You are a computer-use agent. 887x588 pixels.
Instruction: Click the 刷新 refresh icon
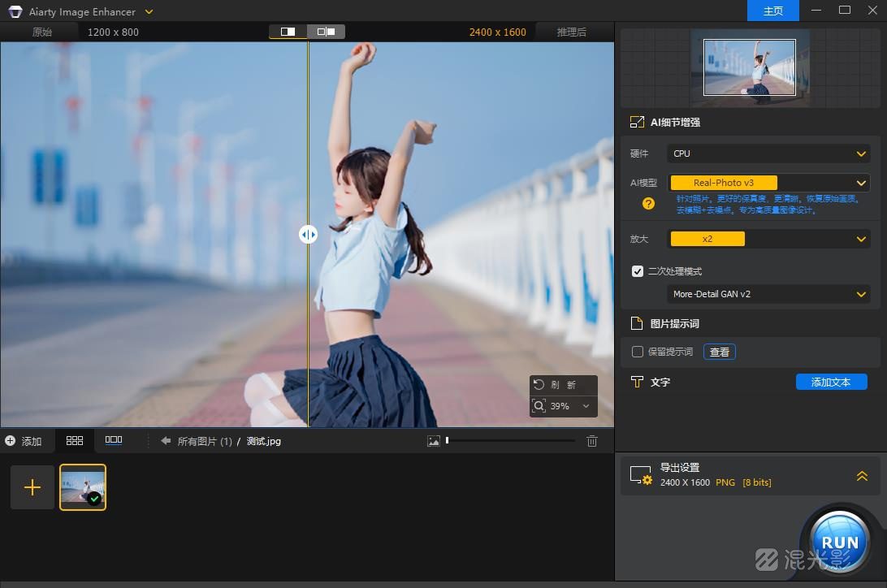(539, 385)
